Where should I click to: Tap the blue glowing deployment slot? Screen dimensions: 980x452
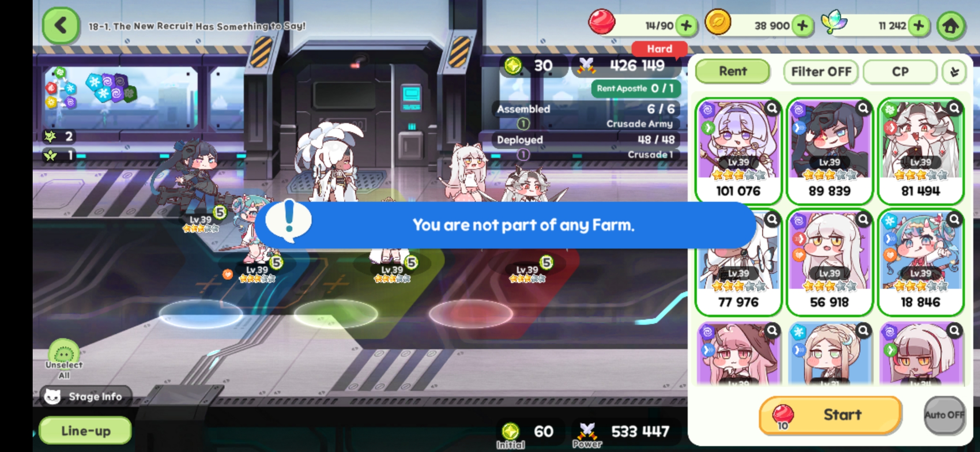coord(201,313)
